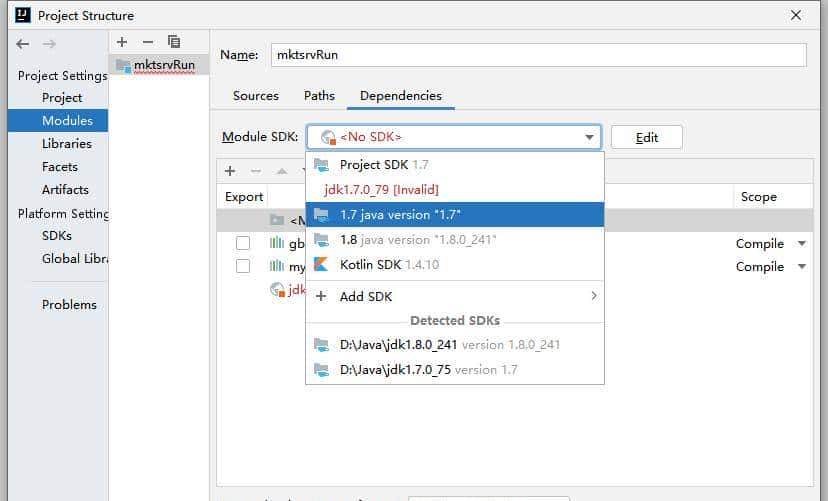The height and width of the screenshot is (501, 828).
Task: Click the Edit button next to Module SDK
Action: [x=646, y=137]
